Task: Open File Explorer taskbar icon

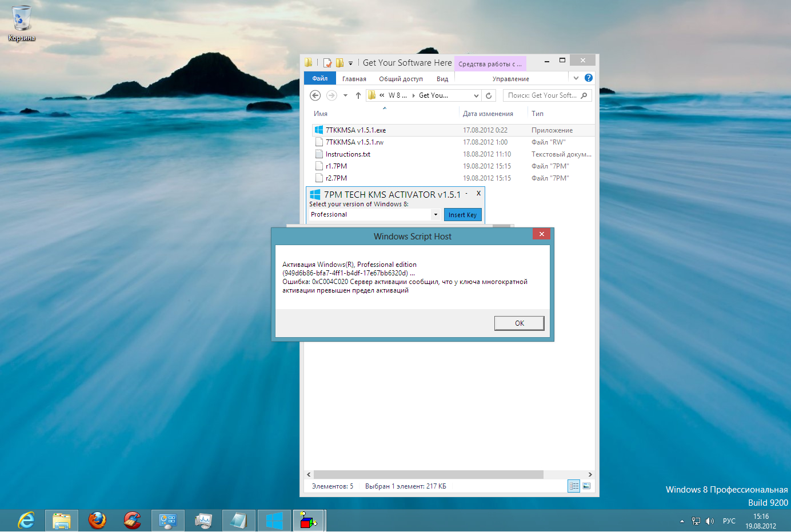Action: pos(61,521)
